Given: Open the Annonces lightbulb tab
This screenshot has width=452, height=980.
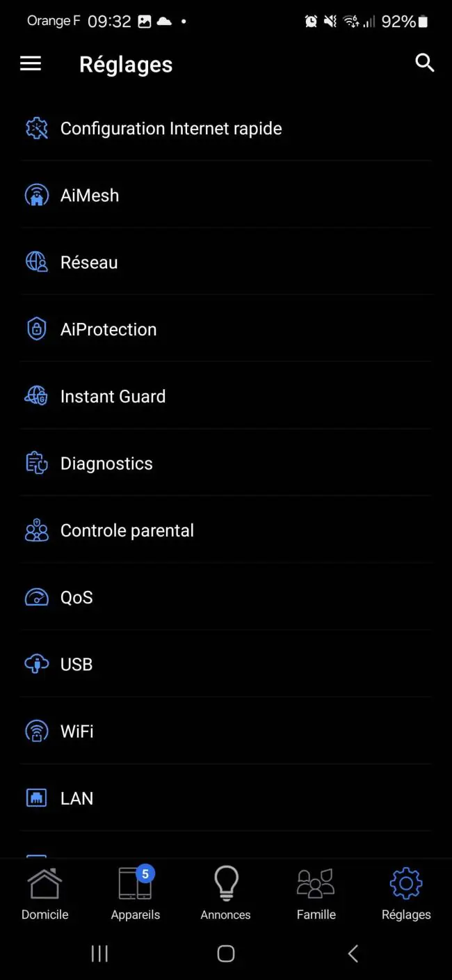Looking at the screenshot, I should tap(226, 894).
